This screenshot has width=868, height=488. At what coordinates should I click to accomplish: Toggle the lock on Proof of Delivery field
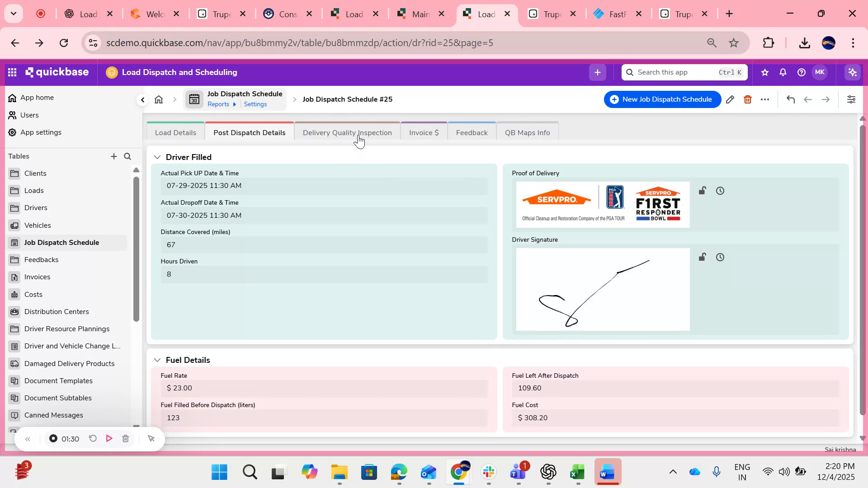click(702, 190)
